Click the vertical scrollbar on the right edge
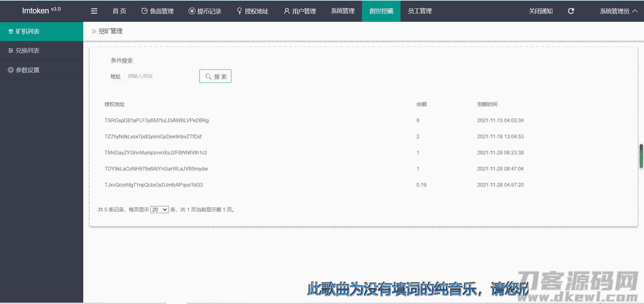The image size is (644, 304). tap(641, 156)
